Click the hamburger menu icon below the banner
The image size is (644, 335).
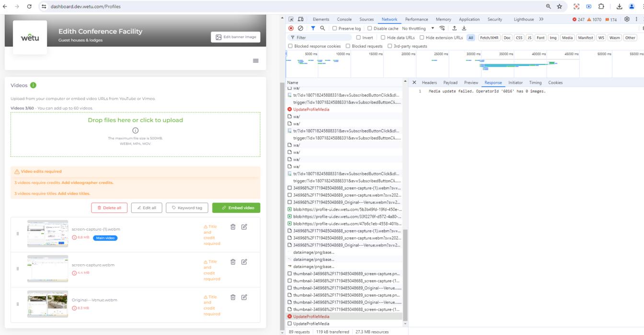[255, 61]
